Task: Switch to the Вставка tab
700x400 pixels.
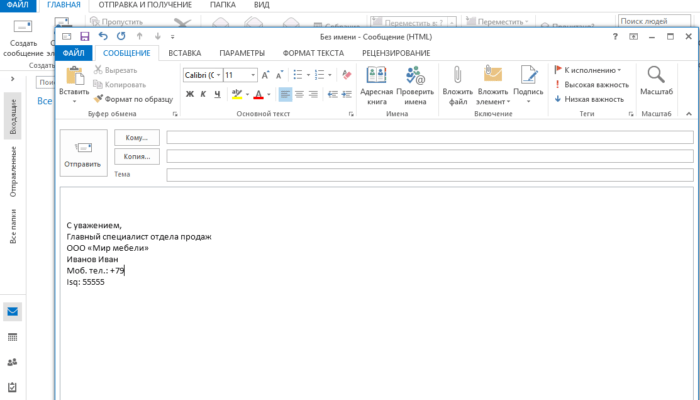Action: (185, 53)
